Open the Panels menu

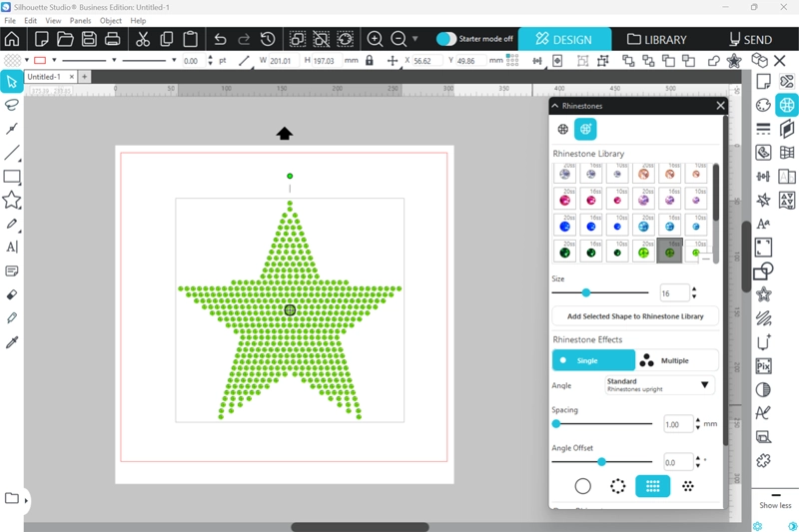[x=80, y=20]
